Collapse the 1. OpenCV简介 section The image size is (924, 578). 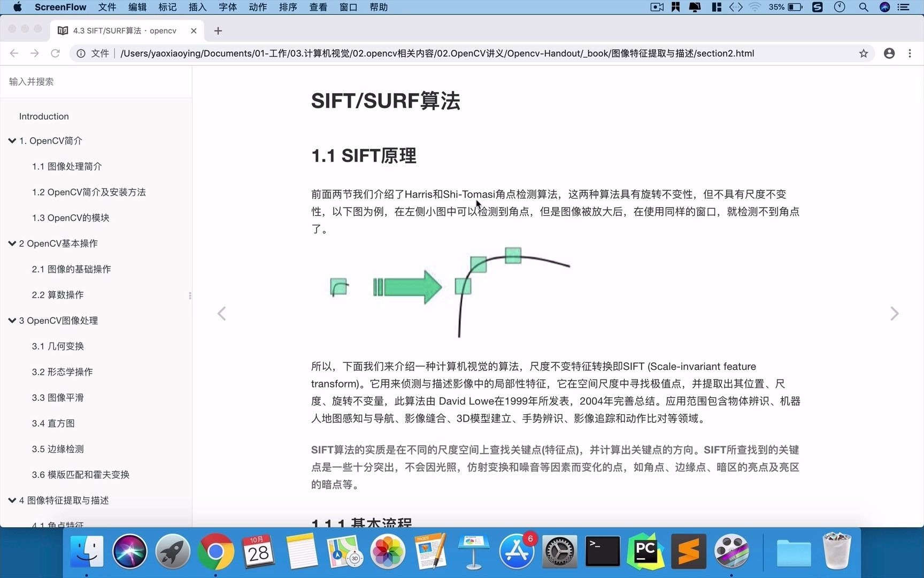point(12,140)
